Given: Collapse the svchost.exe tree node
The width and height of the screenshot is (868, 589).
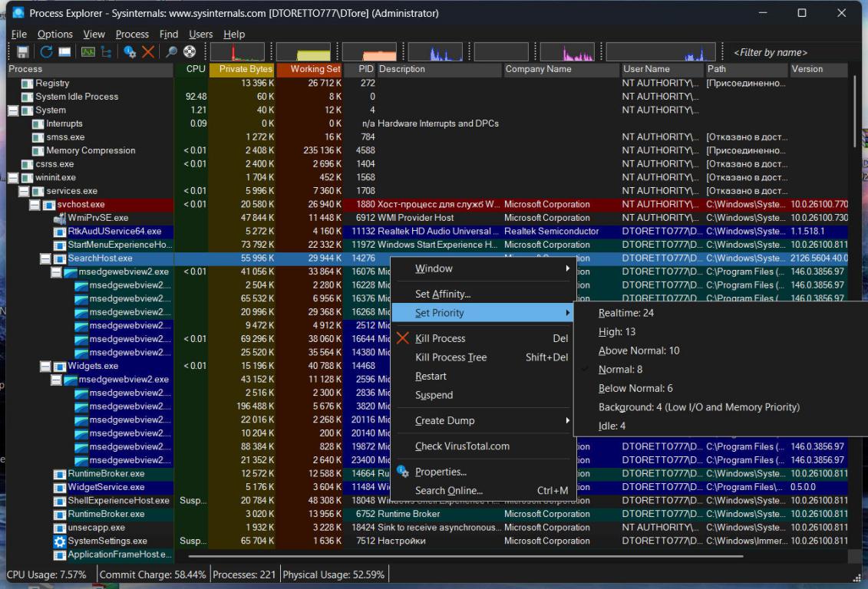Looking at the screenshot, I should pyautogui.click(x=35, y=205).
